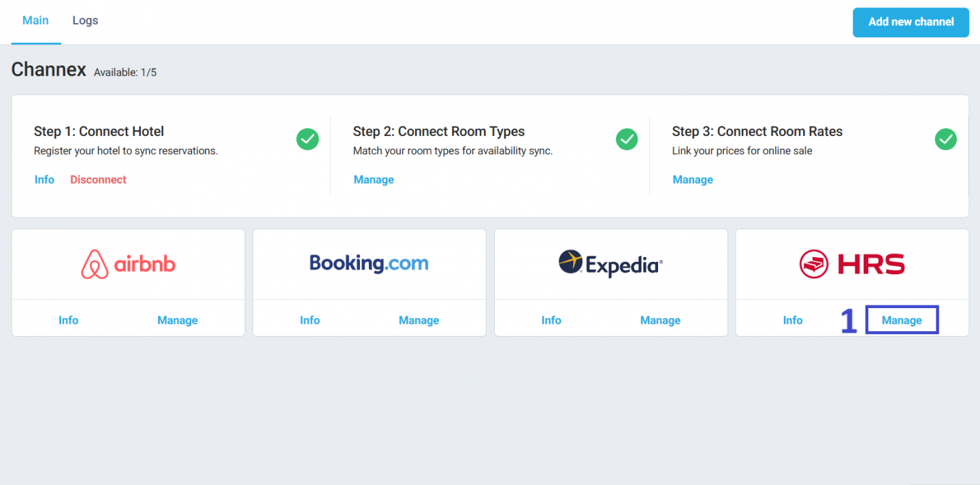Open Info link under Step 1 Connect Hotel
This screenshot has height=485, width=980.
click(44, 180)
